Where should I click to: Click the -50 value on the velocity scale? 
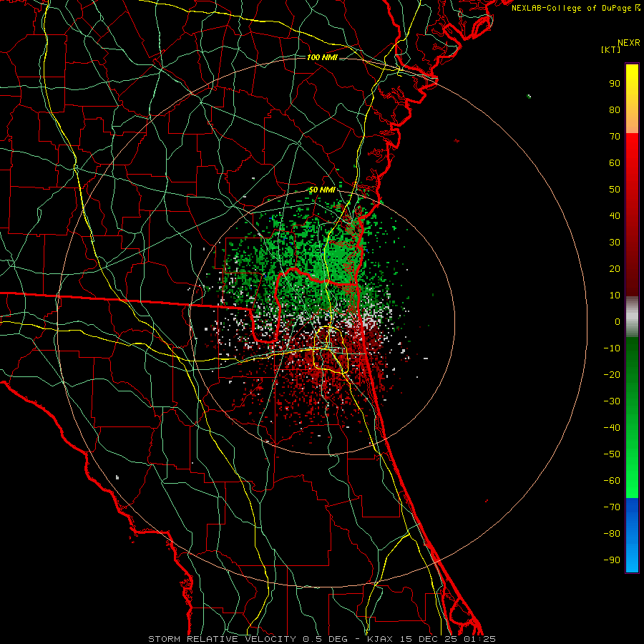tap(612, 454)
